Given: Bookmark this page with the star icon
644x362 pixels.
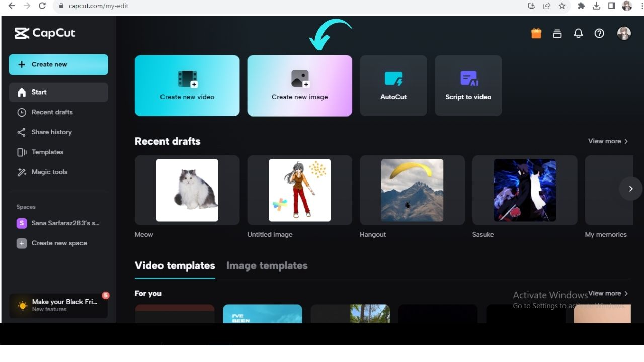Looking at the screenshot, I should pos(562,6).
